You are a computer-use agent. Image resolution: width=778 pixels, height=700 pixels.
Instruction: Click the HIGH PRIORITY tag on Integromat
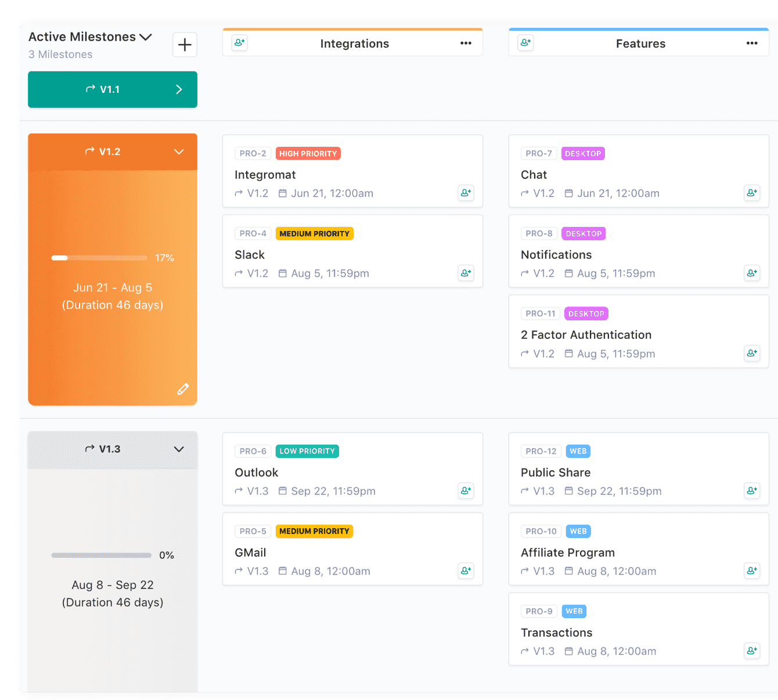pyautogui.click(x=308, y=154)
